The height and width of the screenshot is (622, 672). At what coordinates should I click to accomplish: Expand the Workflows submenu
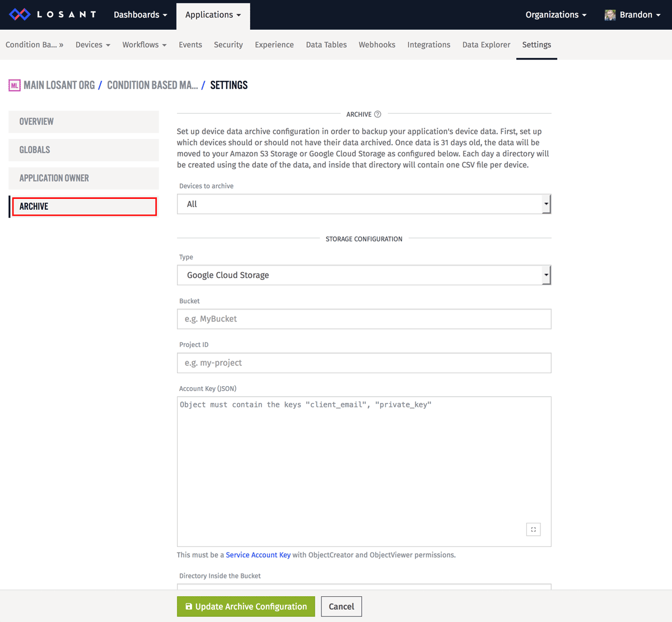(144, 45)
